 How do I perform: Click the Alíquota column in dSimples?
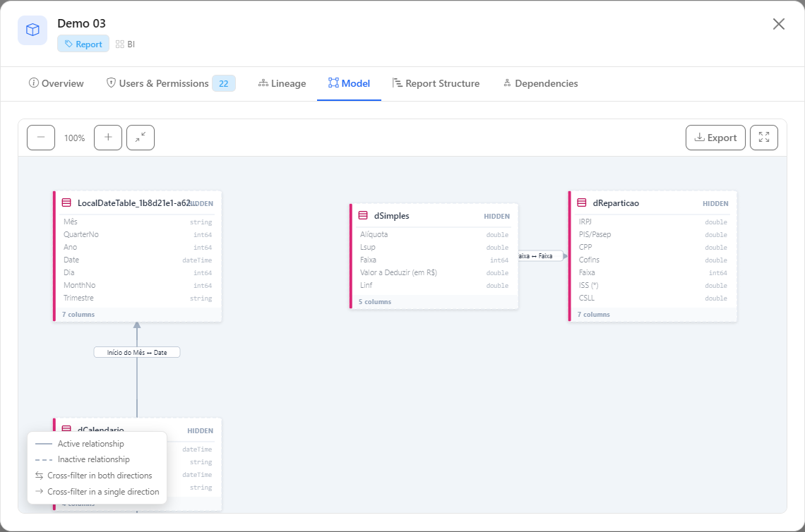pos(434,234)
